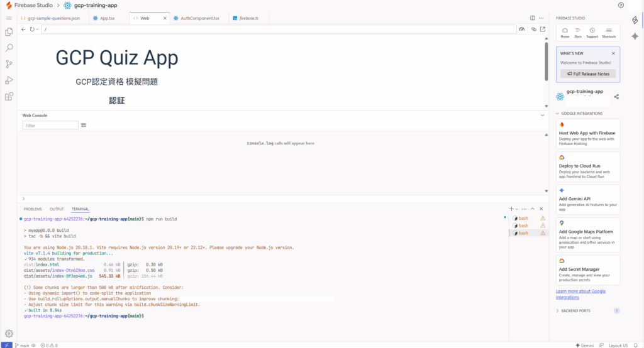Expand the Backend Ports section
The width and height of the screenshot is (644, 348).
point(557,311)
